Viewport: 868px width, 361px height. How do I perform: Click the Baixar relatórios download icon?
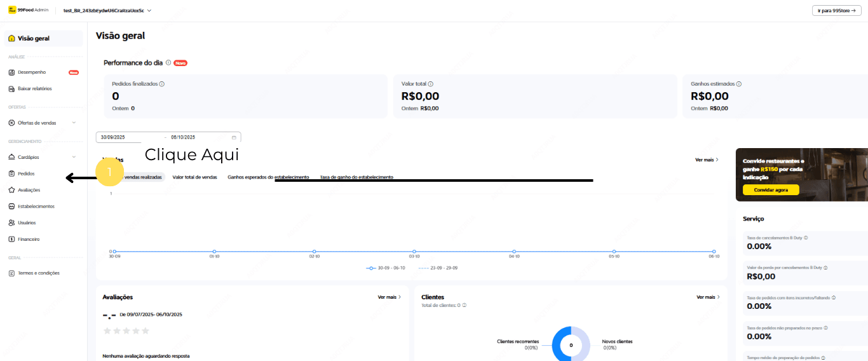click(11, 89)
